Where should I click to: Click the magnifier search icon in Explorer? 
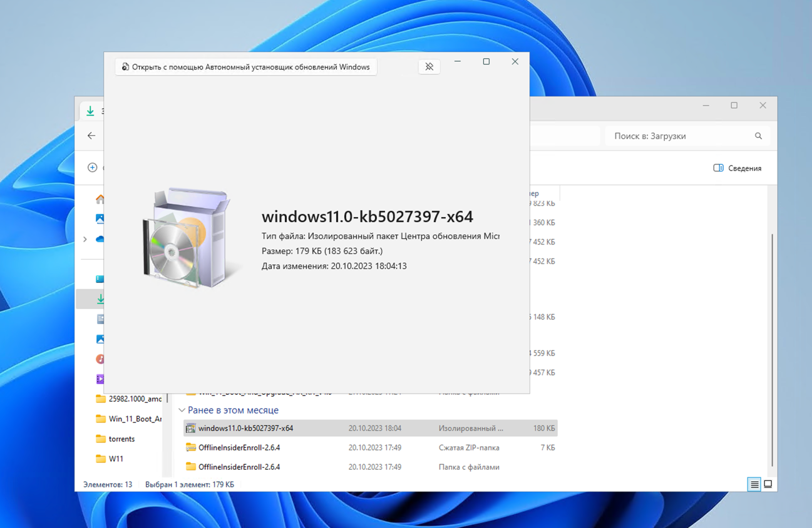[x=758, y=136]
